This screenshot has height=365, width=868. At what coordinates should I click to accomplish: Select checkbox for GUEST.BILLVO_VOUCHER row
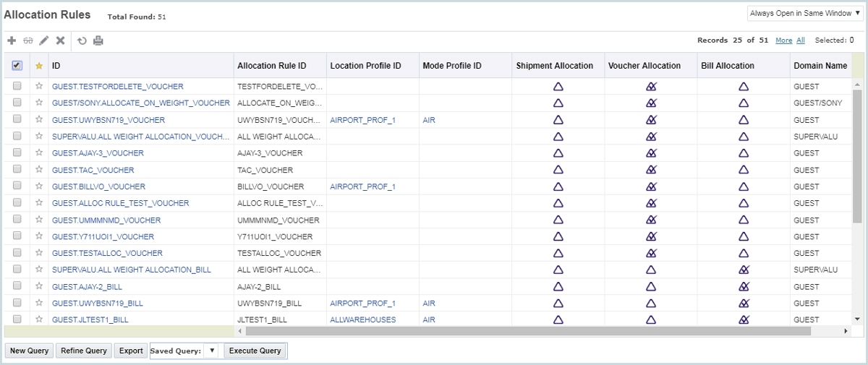click(17, 186)
